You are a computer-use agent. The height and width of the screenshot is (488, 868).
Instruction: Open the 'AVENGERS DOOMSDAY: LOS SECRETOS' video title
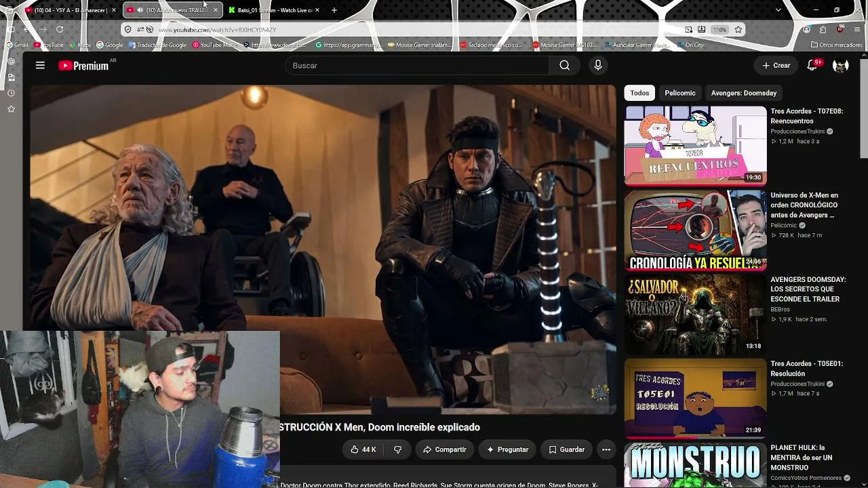[x=808, y=289]
